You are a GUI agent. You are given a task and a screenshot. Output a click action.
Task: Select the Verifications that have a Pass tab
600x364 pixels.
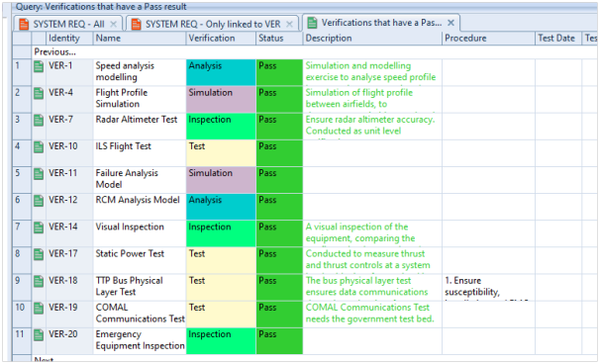click(381, 23)
